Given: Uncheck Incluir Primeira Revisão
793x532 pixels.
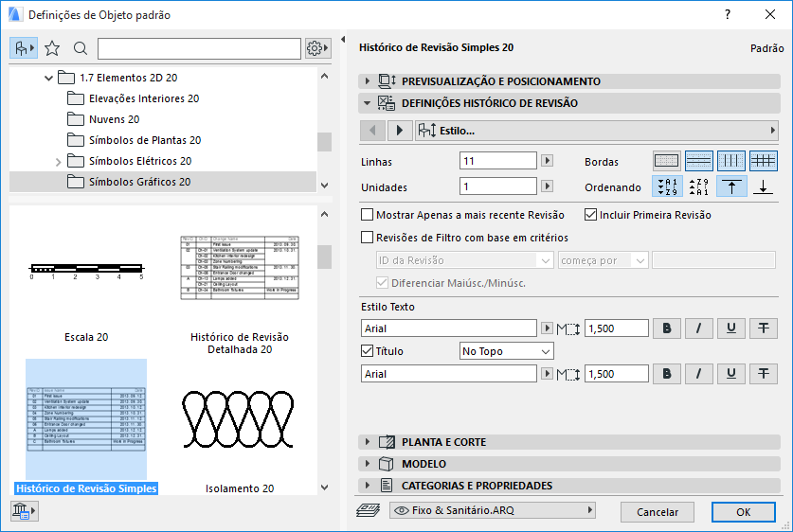Looking at the screenshot, I should tap(590, 215).
